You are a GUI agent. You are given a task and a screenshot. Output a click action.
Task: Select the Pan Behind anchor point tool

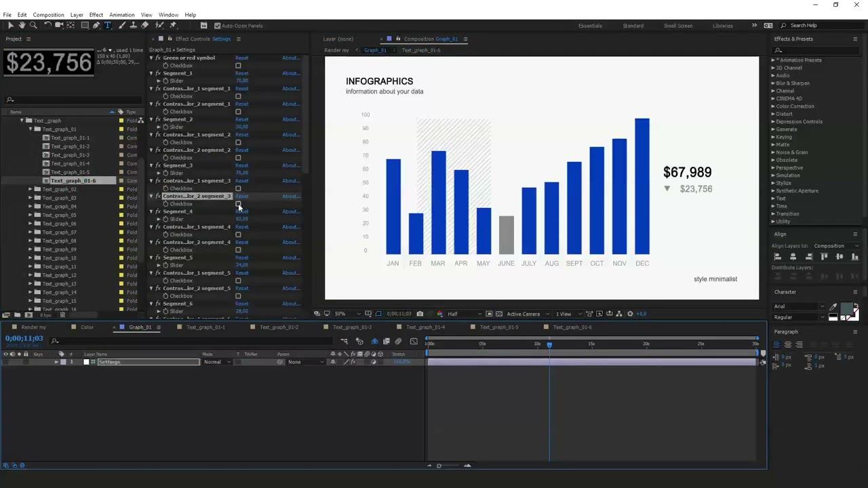pyautogui.click(x=71, y=26)
